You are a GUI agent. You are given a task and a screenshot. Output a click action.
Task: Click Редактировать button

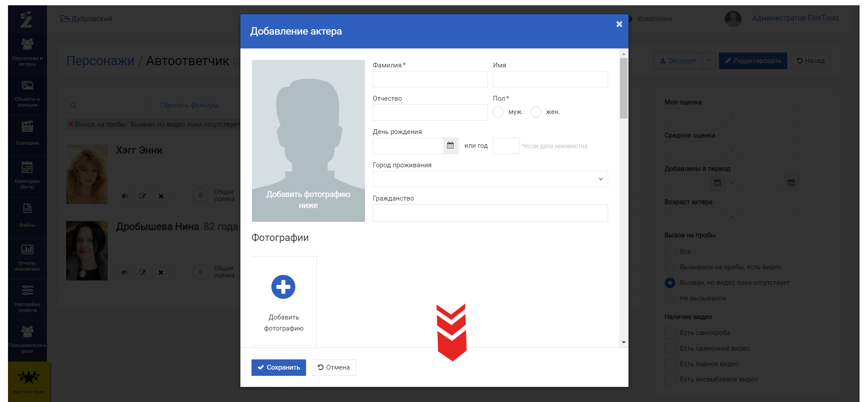(x=753, y=61)
